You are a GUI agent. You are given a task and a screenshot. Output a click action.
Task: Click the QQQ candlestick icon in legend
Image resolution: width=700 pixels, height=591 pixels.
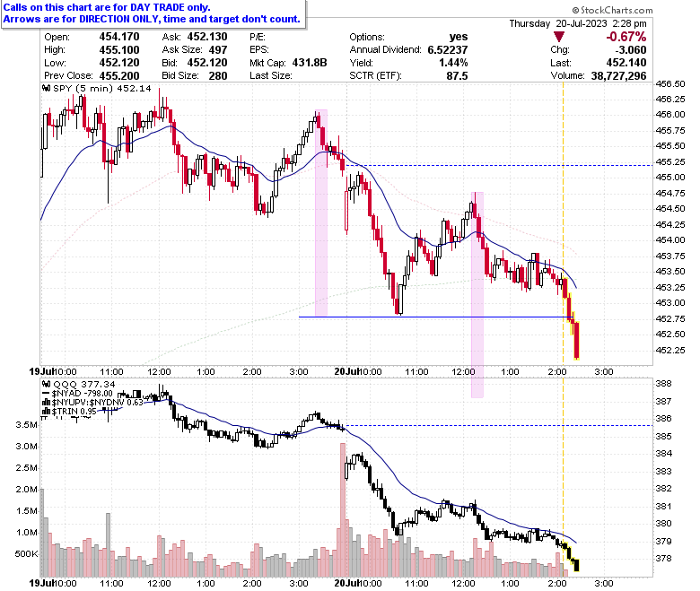tap(47, 384)
